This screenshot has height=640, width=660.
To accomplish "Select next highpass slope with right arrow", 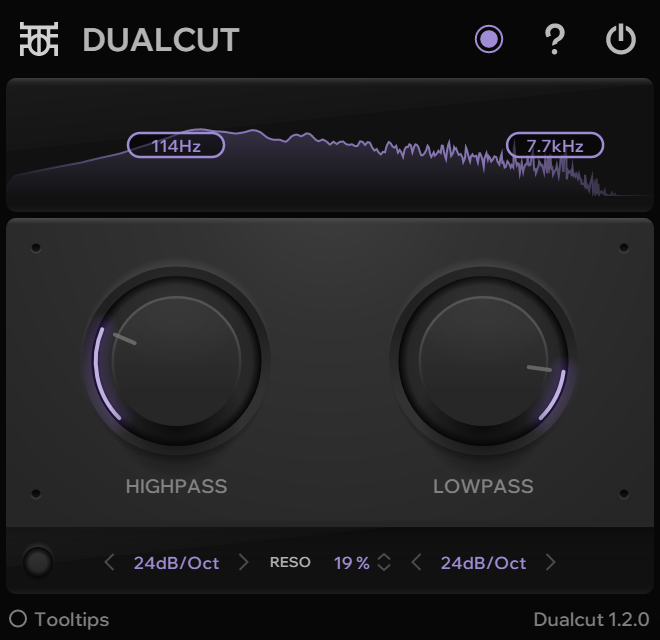I will tap(243, 563).
